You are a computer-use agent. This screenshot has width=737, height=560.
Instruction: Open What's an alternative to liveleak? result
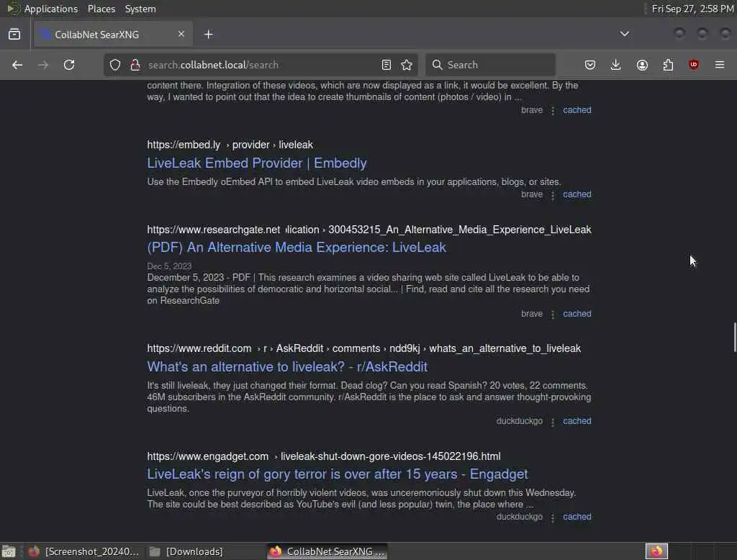tap(287, 367)
